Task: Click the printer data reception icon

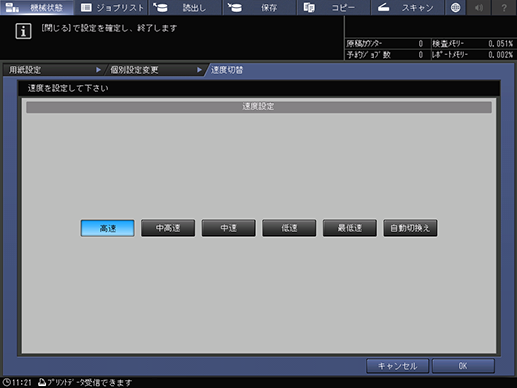Action: (x=42, y=382)
